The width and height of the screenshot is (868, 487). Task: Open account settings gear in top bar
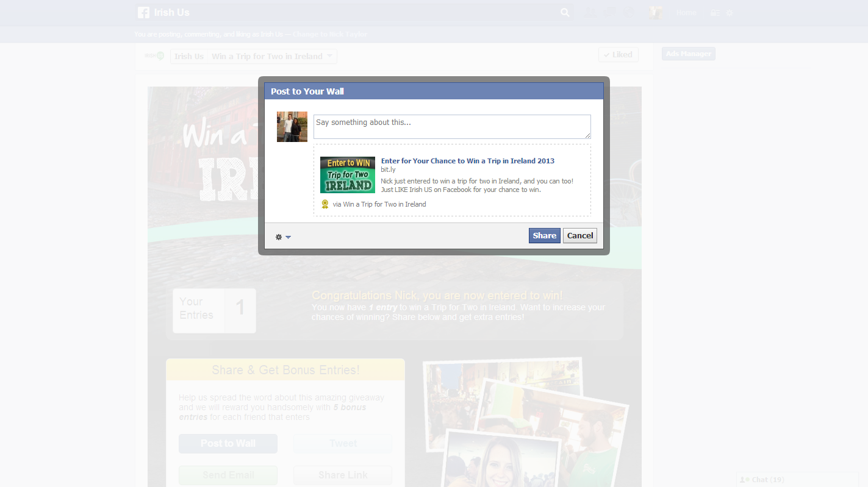(x=730, y=13)
